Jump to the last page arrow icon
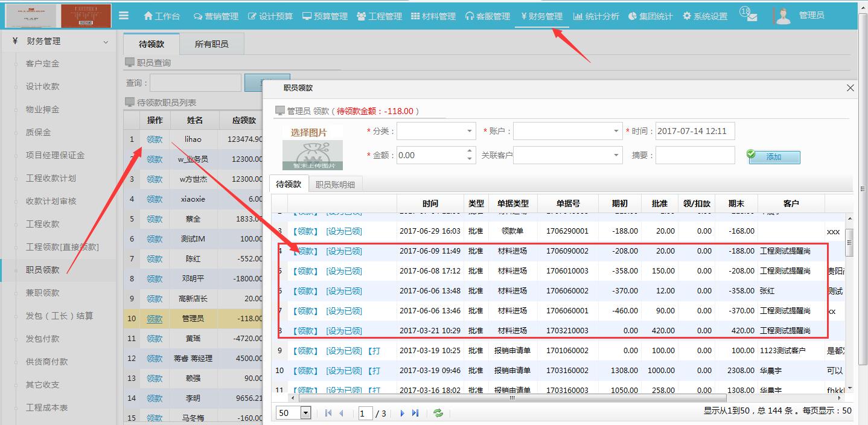Viewport: 868px width, 425px height. click(415, 413)
